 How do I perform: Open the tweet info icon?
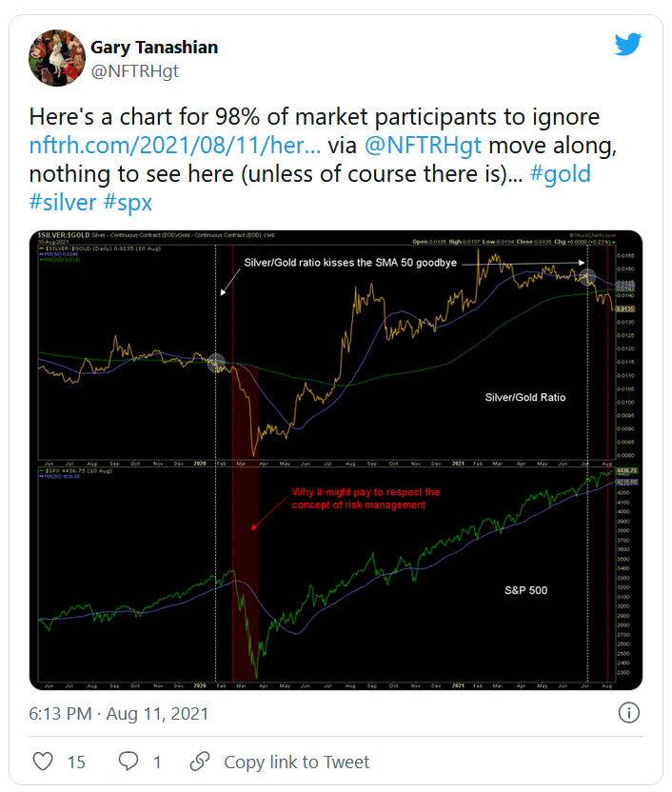click(x=628, y=713)
